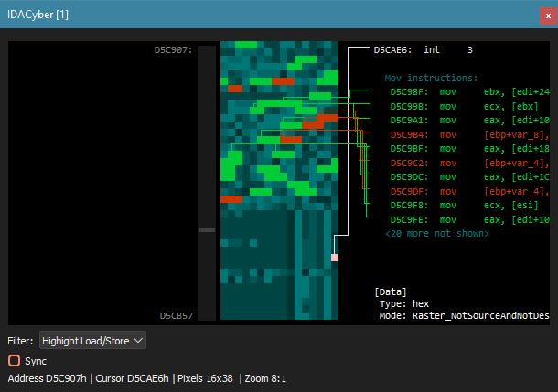Viewport: 558px width, 392px height.
Task: Click the vertical scrollbar thumb beside graph
Action: tap(207, 230)
